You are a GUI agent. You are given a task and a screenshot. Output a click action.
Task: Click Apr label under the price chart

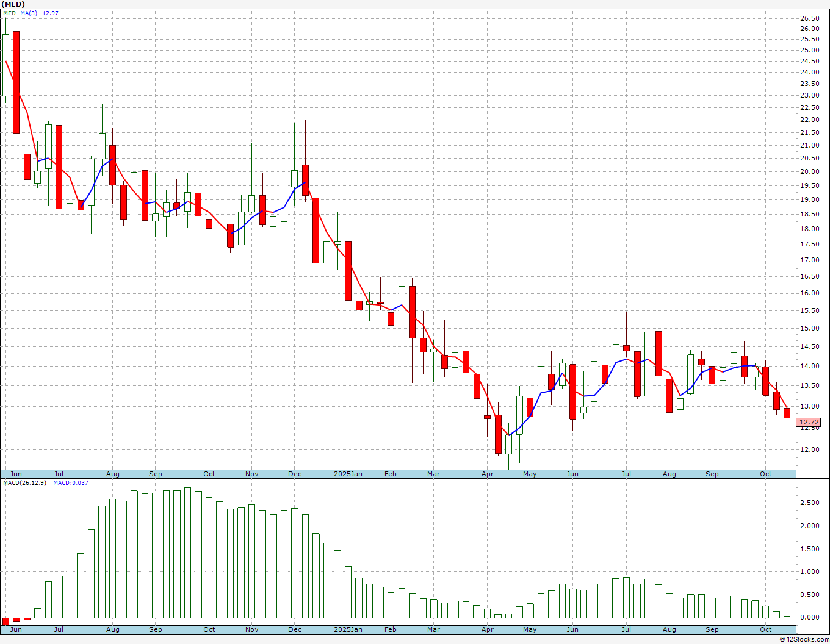coord(488,474)
